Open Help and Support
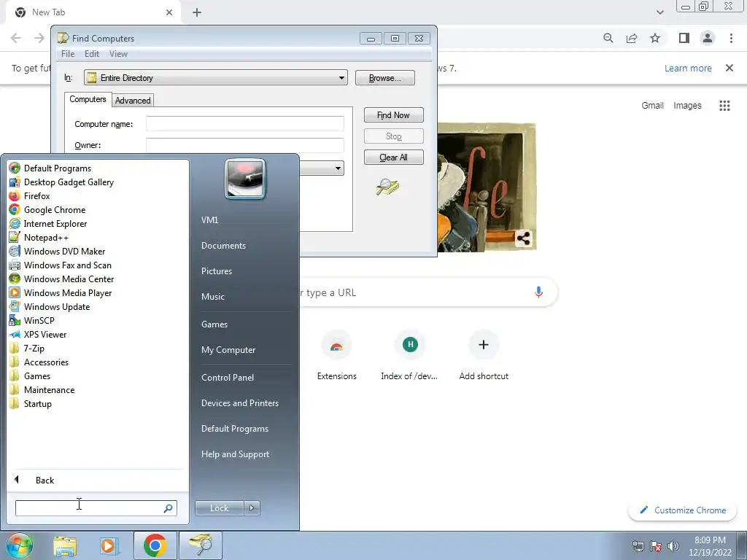Image resolution: width=747 pixels, height=560 pixels. pyautogui.click(x=235, y=454)
